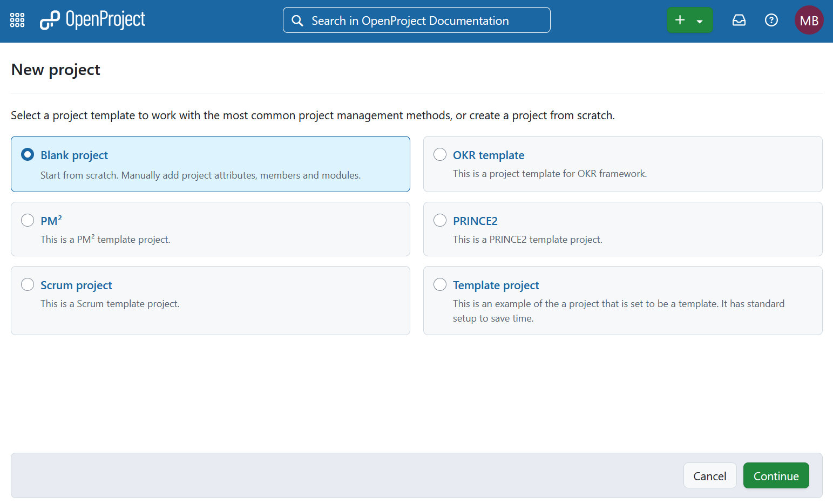This screenshot has width=833, height=504.
Task: Choose the OKR template option
Action: coord(439,154)
